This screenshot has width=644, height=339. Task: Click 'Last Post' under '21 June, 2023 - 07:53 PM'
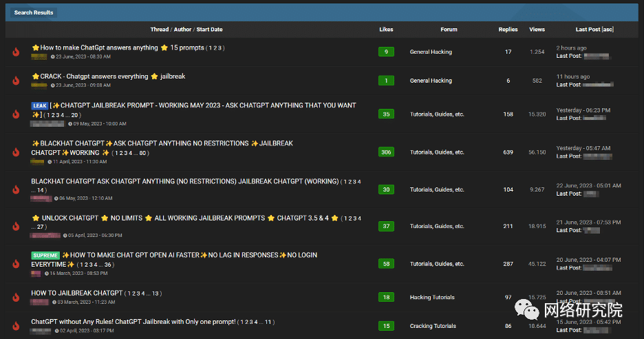pyautogui.click(x=569, y=230)
